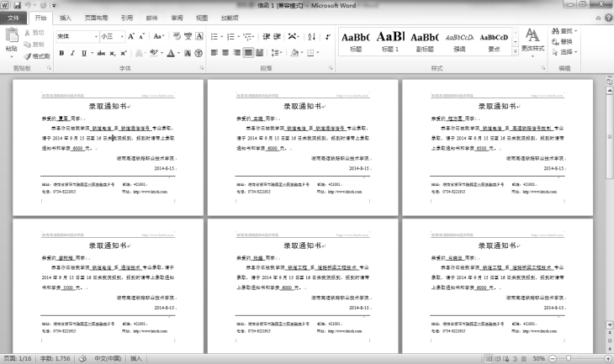
Task: Switch to the References tab
Action: tap(127, 18)
